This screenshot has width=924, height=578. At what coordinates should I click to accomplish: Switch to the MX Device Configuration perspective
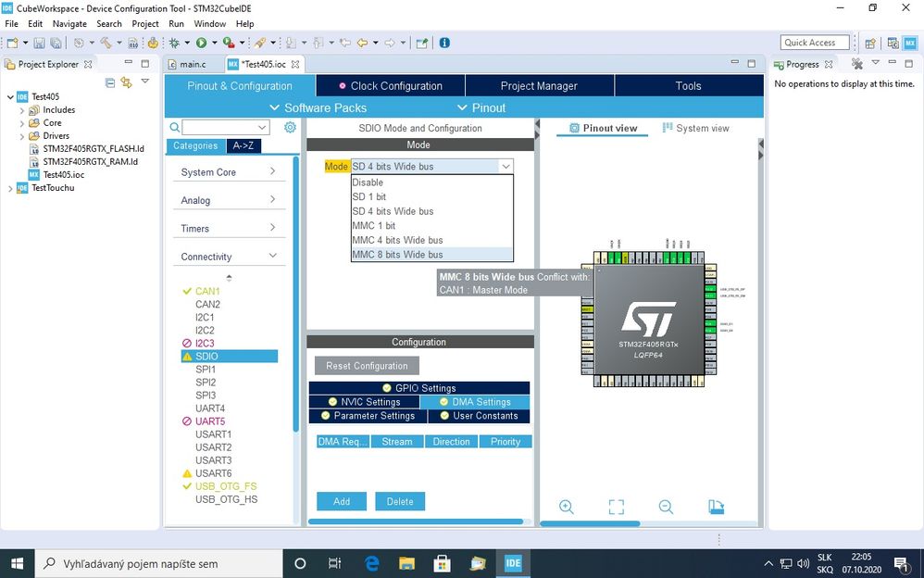point(910,43)
